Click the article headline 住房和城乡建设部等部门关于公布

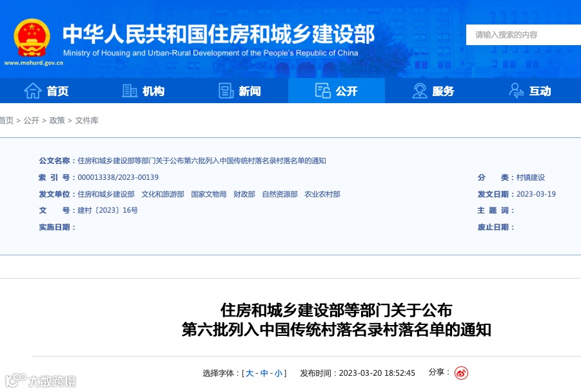(x=337, y=310)
